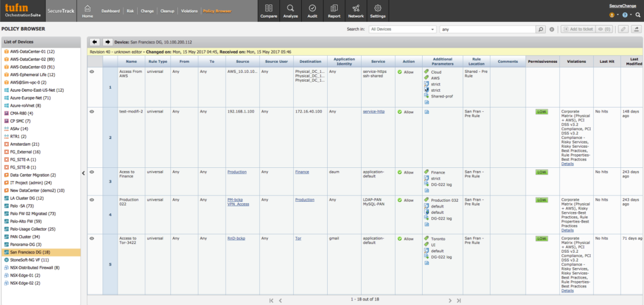Viewport: 644px width, 305px height.
Task: Click the pencil edit icon
Action: (x=623, y=29)
